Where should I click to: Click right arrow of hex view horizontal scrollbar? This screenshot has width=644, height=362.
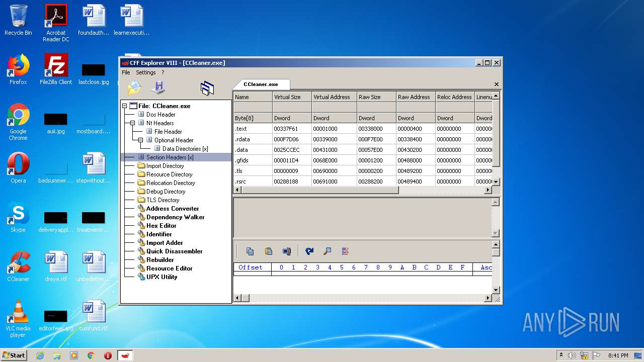(488, 298)
